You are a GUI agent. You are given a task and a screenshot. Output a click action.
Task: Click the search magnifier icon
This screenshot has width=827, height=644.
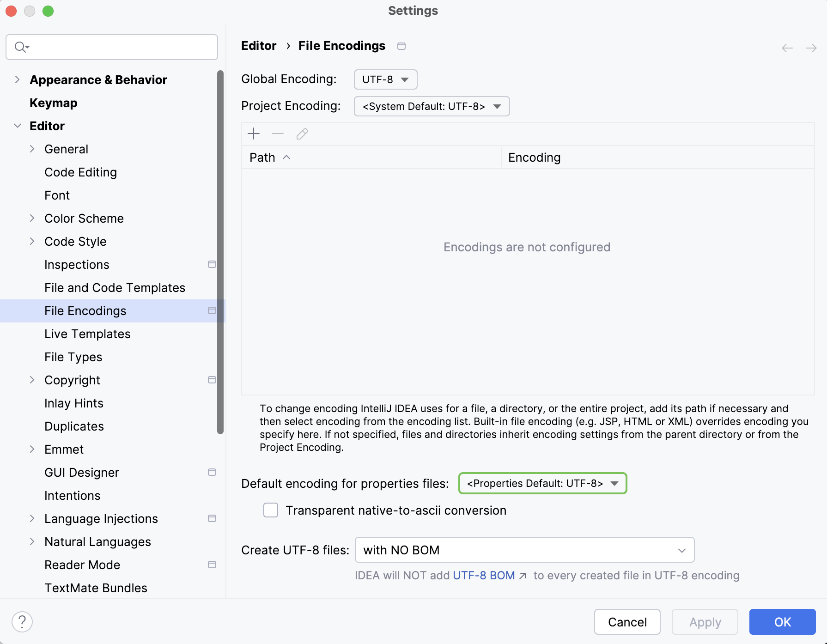(21, 47)
